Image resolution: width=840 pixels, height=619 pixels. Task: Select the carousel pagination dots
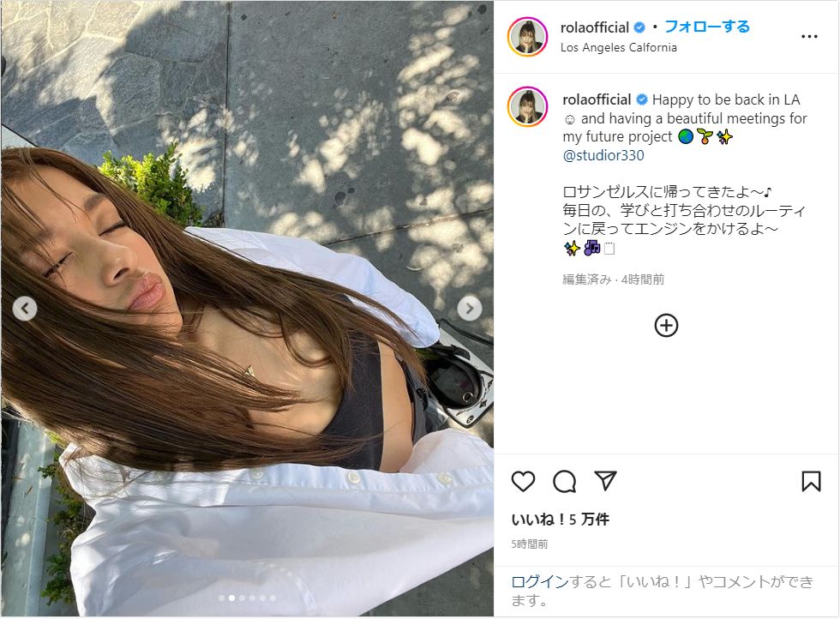coord(247,598)
